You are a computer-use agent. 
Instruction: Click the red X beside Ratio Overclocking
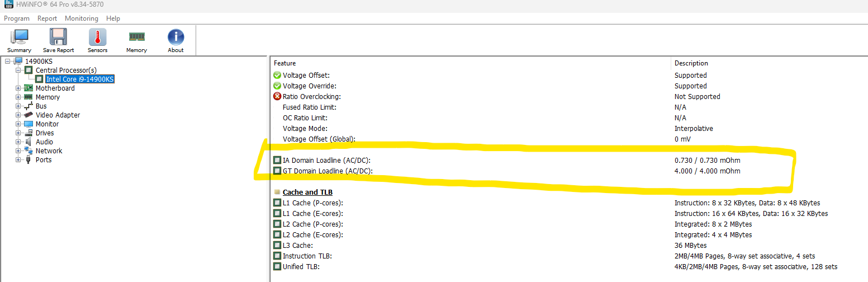(x=277, y=96)
